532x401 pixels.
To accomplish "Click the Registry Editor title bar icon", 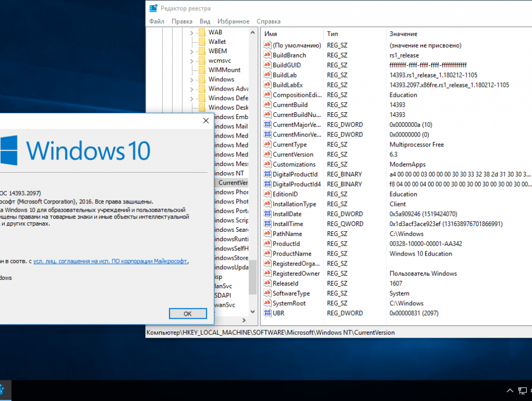I will click(x=153, y=8).
